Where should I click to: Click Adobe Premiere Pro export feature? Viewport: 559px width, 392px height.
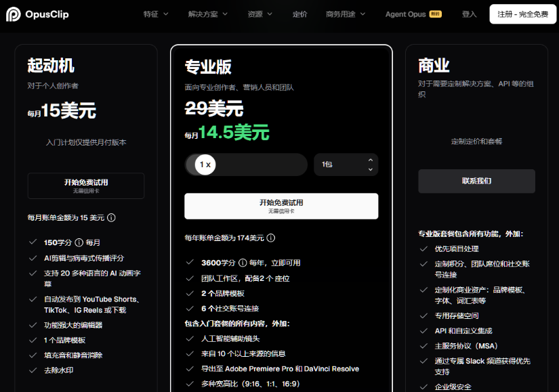point(280,369)
